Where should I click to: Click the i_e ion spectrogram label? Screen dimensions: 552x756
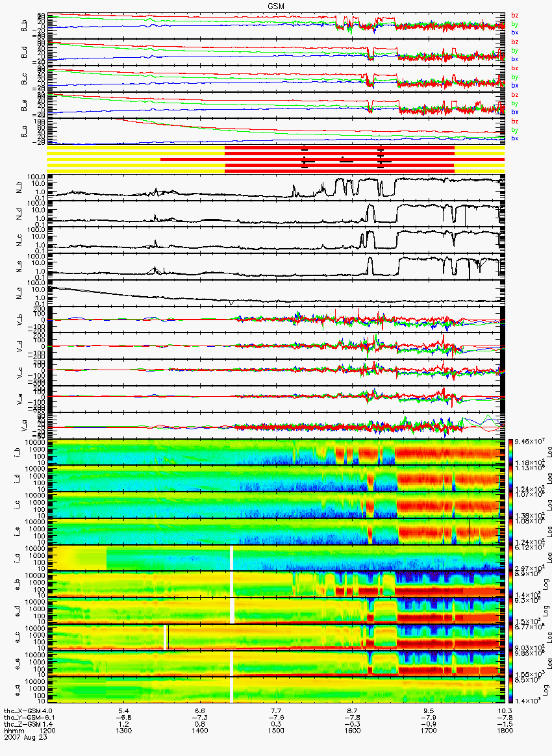[x=16, y=531]
